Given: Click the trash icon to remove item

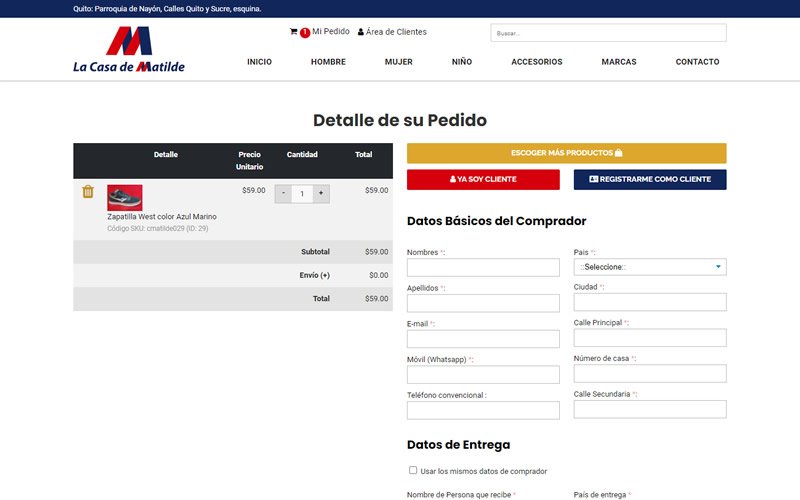Looking at the screenshot, I should 88,192.
